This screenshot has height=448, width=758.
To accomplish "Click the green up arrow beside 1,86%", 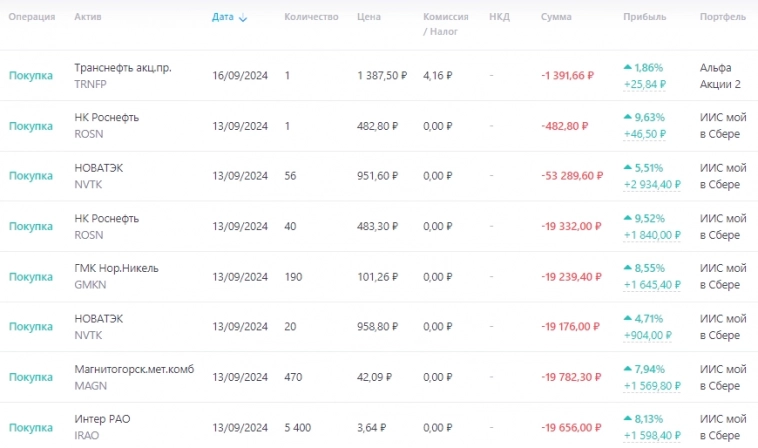I will (627, 67).
